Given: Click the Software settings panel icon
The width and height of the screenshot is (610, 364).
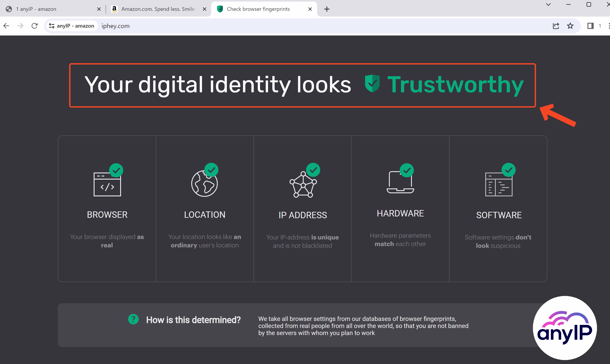Looking at the screenshot, I should click(499, 184).
